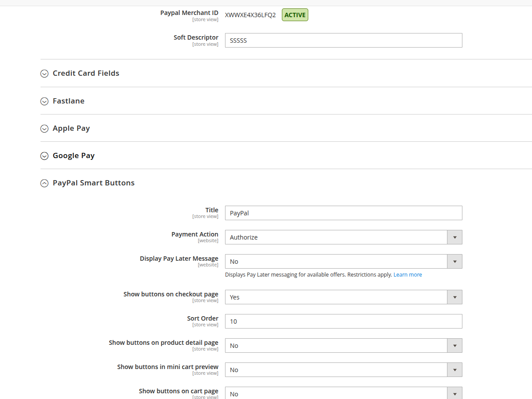Image resolution: width=532 pixels, height=399 pixels.
Task: Open Show buttons on checkout page dropdown
Action: tap(343, 297)
